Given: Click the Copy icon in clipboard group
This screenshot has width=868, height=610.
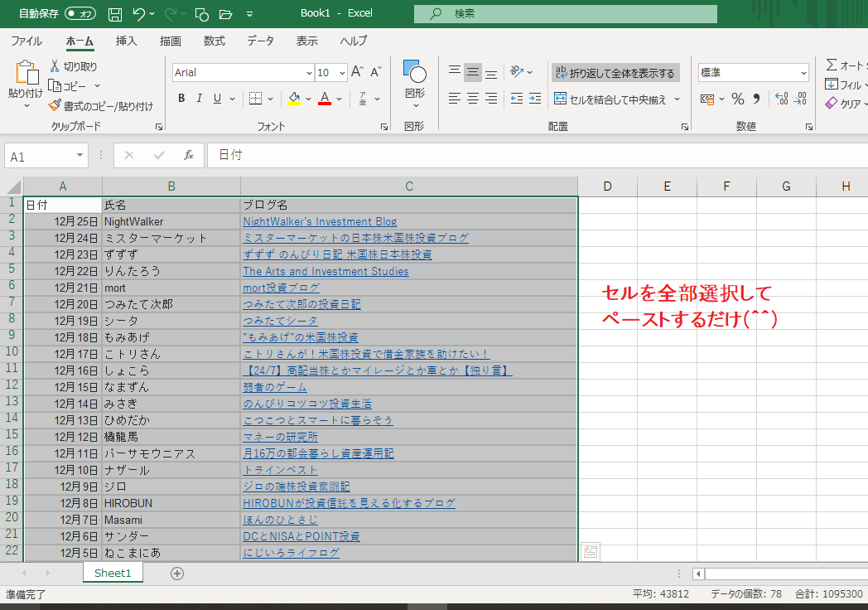Looking at the screenshot, I should pos(55,86).
